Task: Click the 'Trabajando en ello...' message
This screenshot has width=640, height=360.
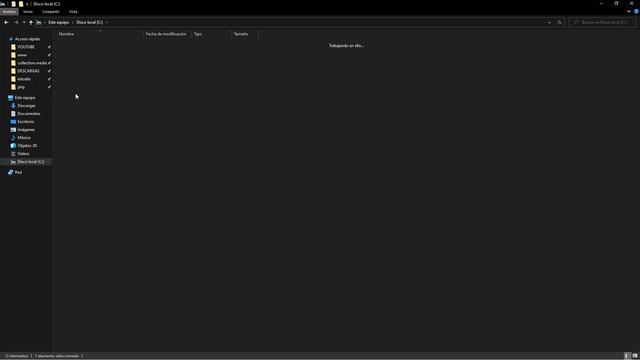Action: [346, 46]
